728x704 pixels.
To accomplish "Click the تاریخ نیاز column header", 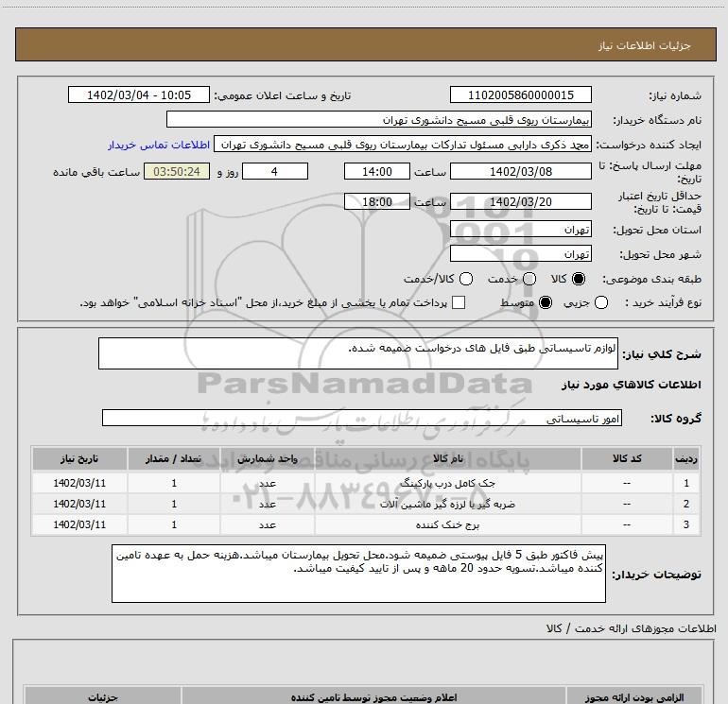I will [79, 458].
